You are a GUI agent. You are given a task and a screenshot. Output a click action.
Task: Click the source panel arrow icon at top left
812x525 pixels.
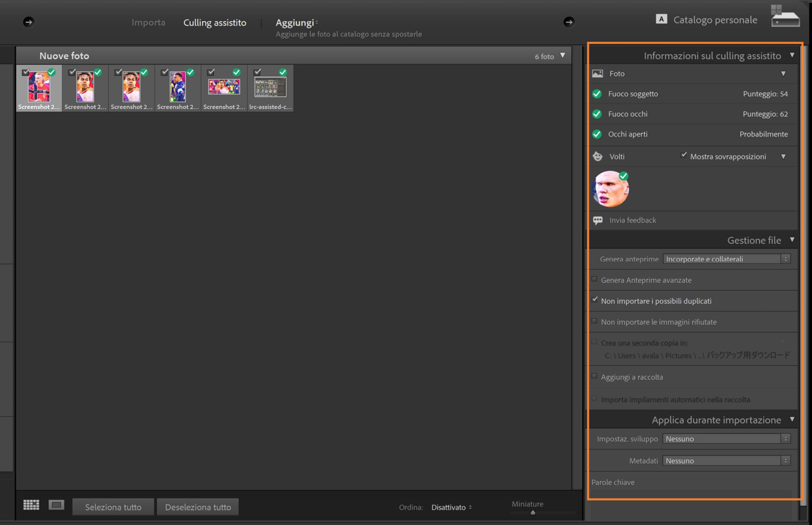(28, 22)
